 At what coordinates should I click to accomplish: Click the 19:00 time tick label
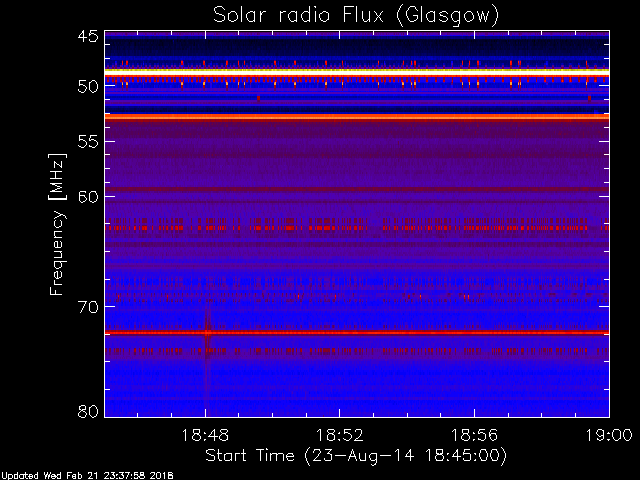click(609, 436)
